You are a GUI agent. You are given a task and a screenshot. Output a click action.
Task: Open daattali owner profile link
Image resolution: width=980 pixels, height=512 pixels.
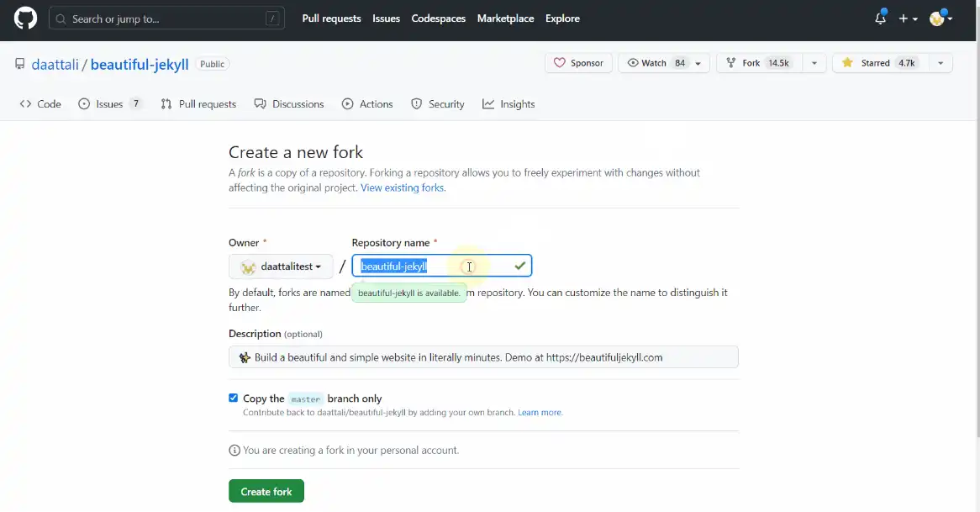(55, 65)
